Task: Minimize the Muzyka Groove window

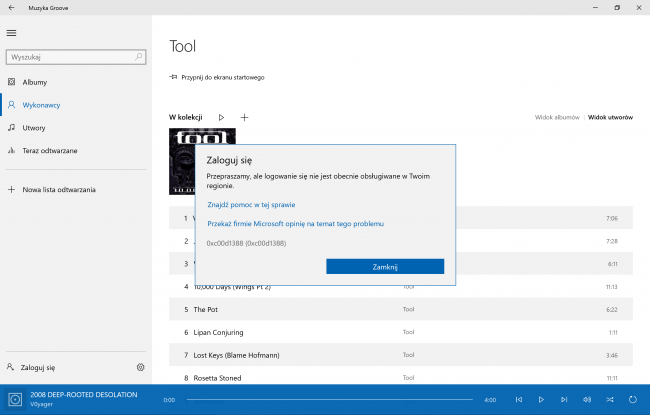Action: (595, 7)
